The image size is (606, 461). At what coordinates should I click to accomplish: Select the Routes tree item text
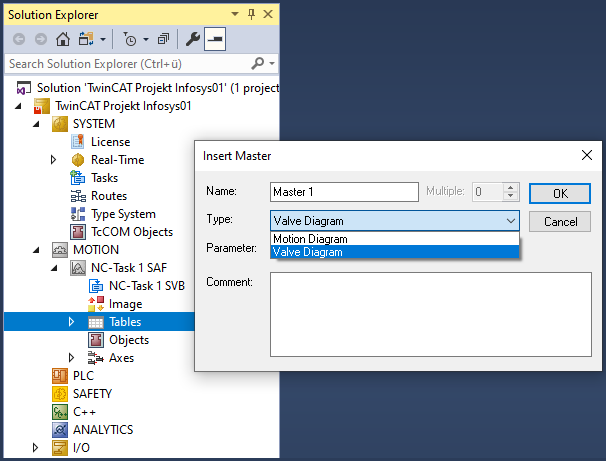[x=109, y=196]
